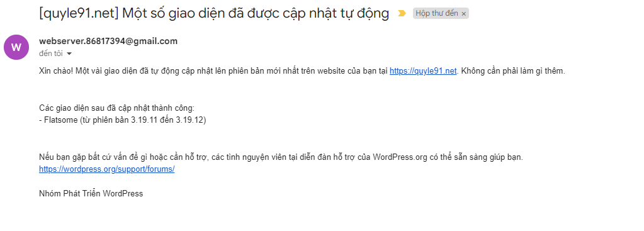Image resolution: width=644 pixels, height=231 pixels.
Task: Click the yellow importance marker icon
Action: (x=402, y=14)
